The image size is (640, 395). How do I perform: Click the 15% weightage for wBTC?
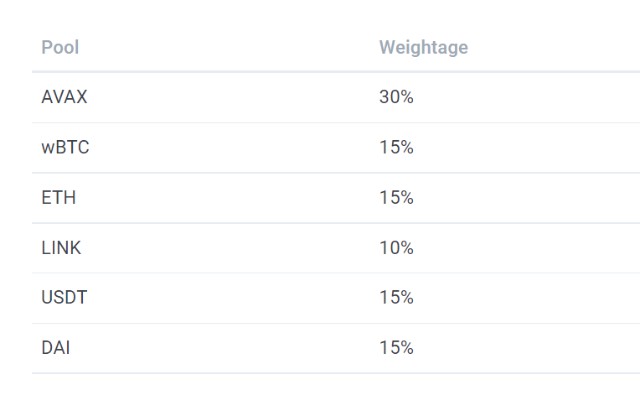(x=396, y=147)
